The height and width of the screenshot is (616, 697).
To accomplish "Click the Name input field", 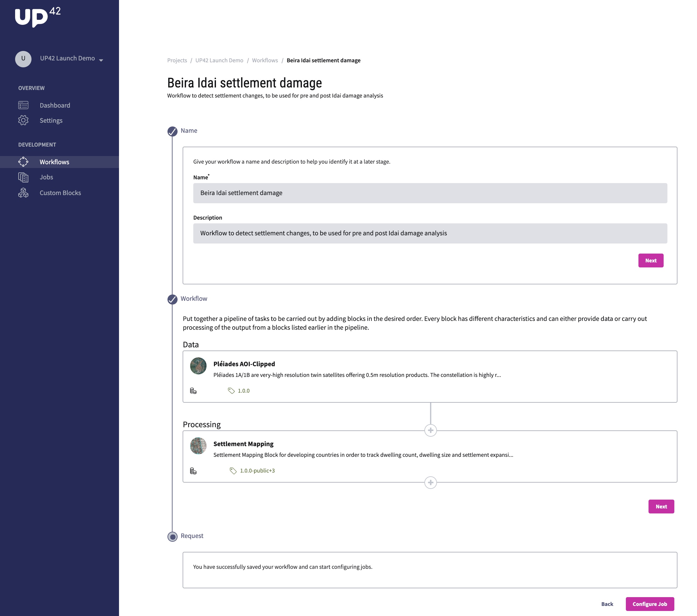I will pos(430,193).
